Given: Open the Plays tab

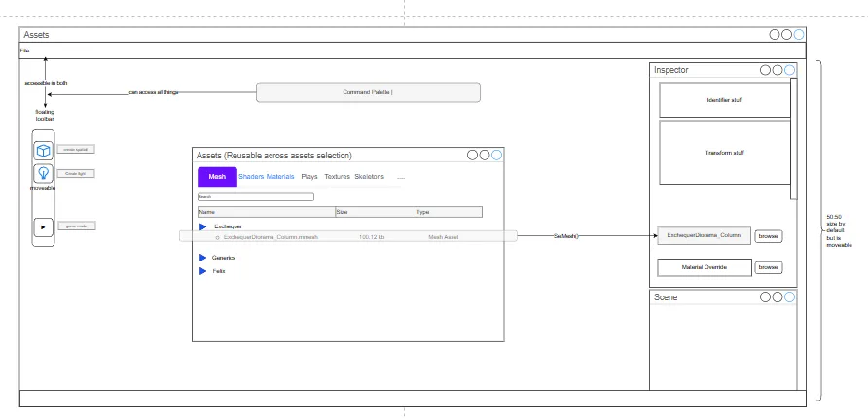Looking at the screenshot, I should (x=309, y=177).
